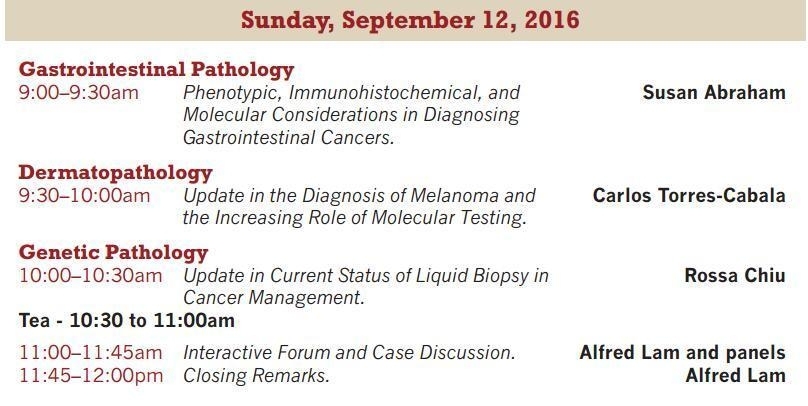Open Interactive Forum and Case Discussion
Viewport: 808px width, 406px height.
(x=349, y=353)
